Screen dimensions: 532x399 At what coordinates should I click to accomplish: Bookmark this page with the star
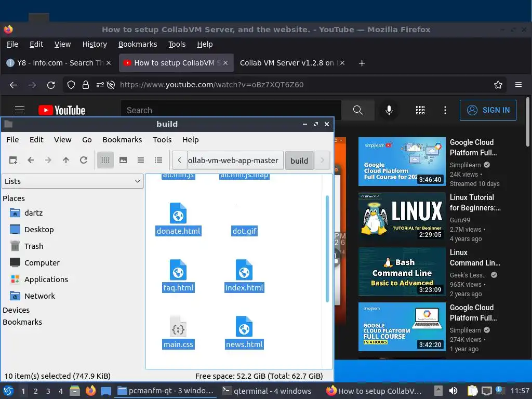498,85
